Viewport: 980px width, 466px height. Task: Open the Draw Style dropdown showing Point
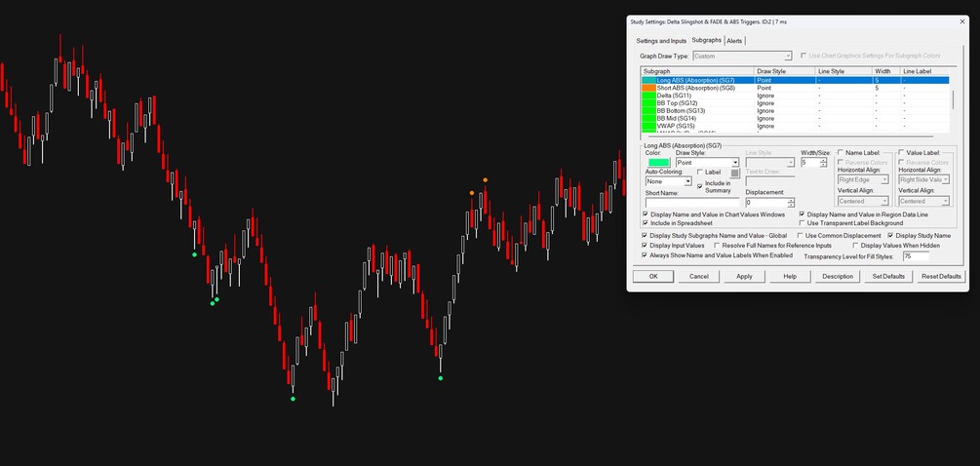pyautogui.click(x=708, y=163)
